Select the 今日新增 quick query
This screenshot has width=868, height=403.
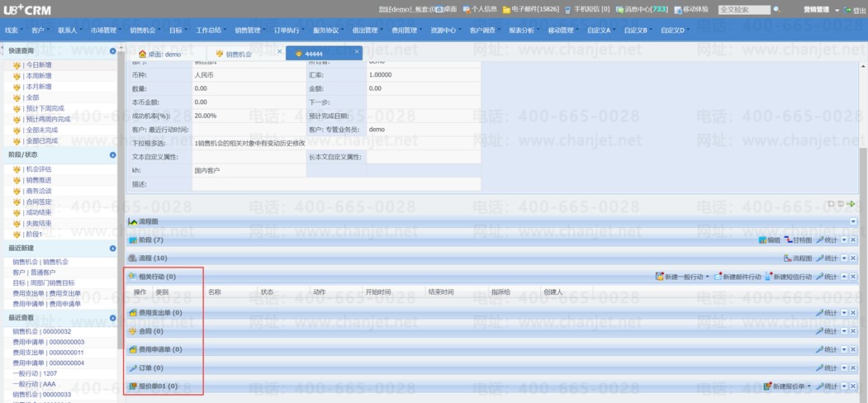pos(38,65)
